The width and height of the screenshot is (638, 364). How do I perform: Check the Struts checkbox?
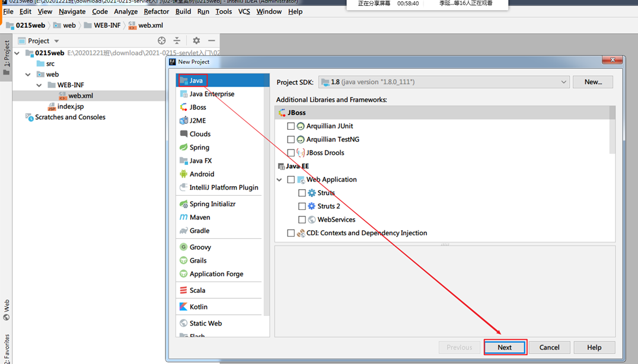tap(302, 193)
